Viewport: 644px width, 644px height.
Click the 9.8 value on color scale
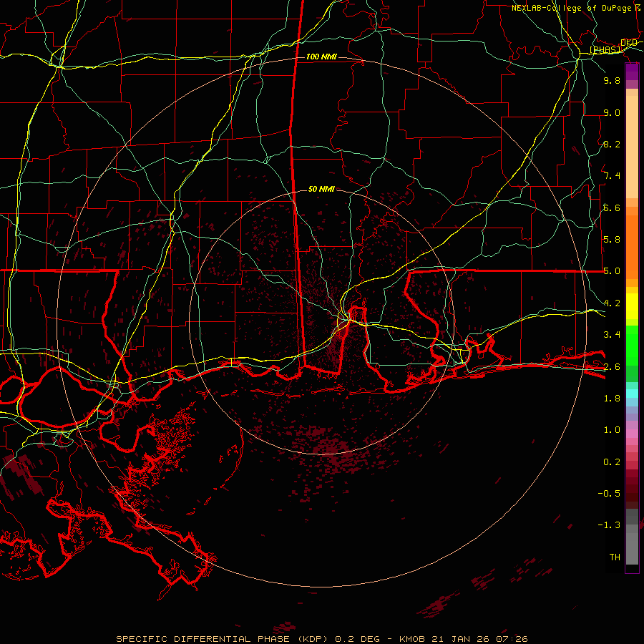(612, 80)
